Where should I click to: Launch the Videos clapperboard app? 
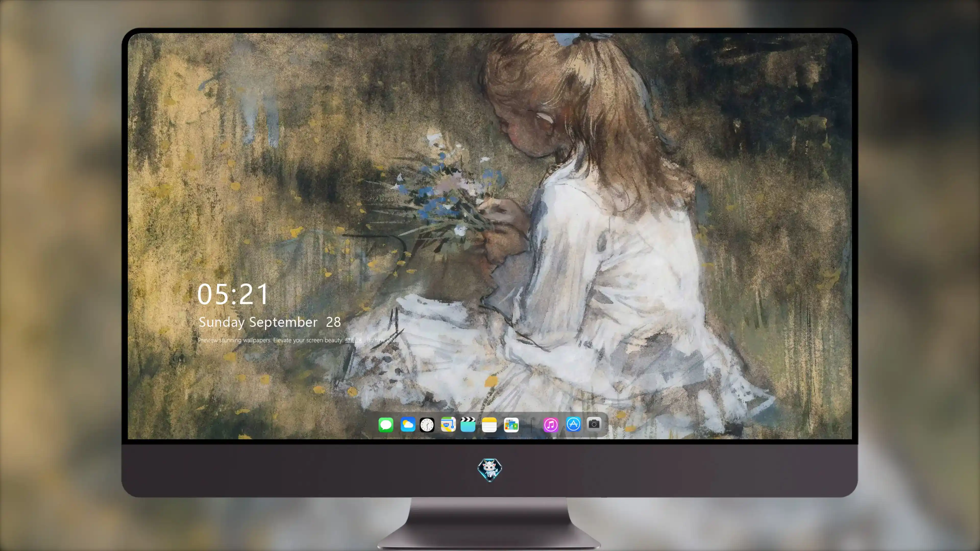point(468,424)
